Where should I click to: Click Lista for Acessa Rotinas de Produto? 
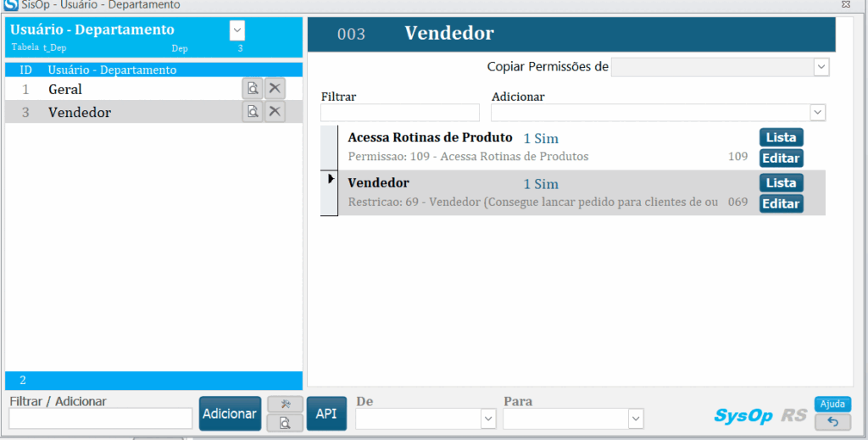tap(781, 137)
